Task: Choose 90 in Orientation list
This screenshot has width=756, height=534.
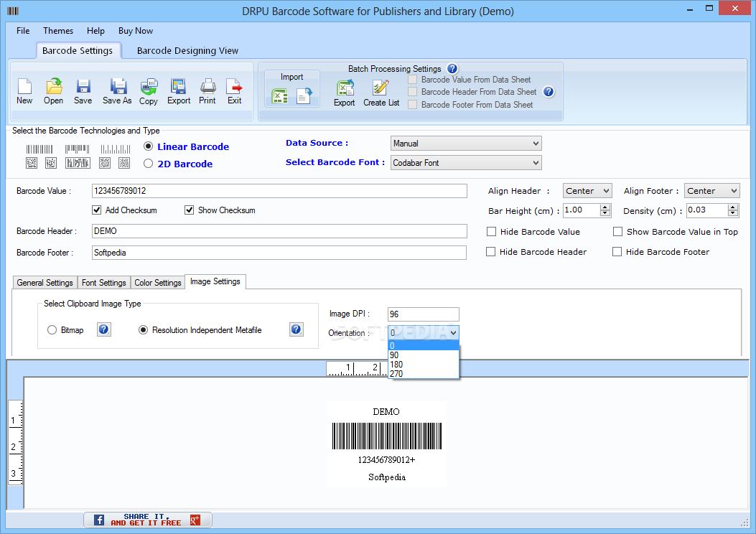Action: (x=424, y=355)
